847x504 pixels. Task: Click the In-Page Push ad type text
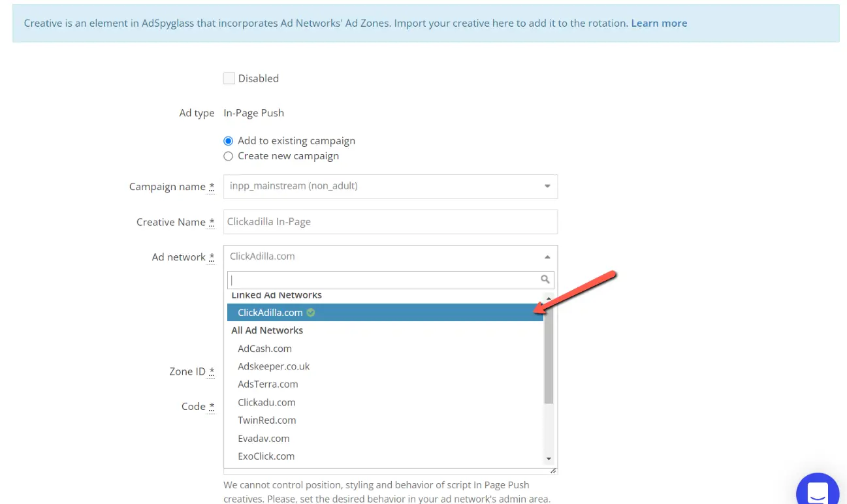tap(253, 113)
